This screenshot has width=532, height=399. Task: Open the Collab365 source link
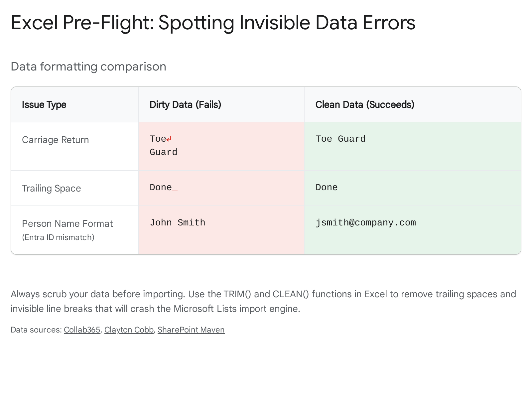(x=82, y=330)
